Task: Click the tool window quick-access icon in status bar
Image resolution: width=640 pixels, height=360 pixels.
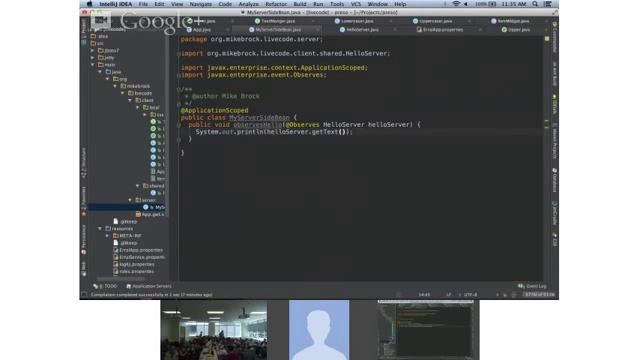Action: [84, 295]
